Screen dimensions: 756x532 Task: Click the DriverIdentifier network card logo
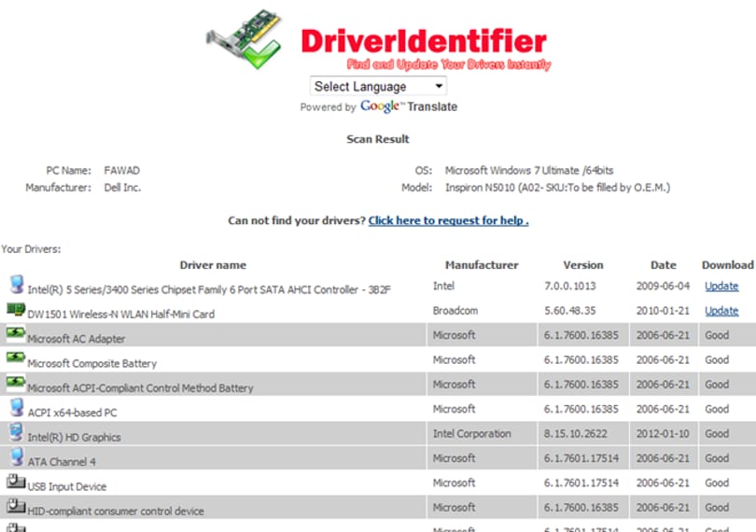pyautogui.click(x=244, y=38)
